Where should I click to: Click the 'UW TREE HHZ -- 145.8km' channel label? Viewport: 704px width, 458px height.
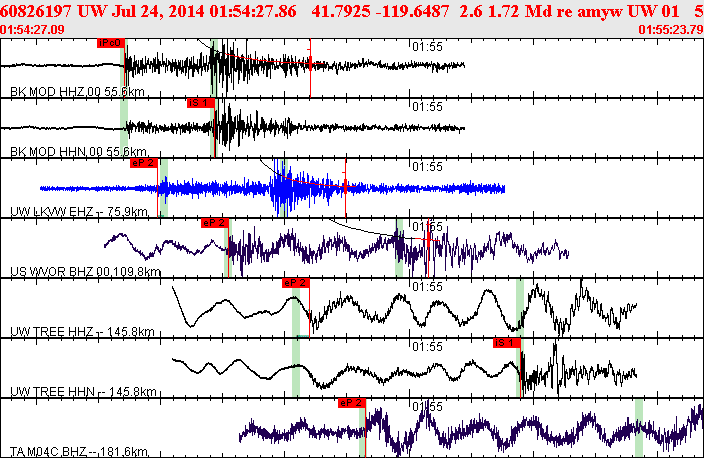(x=82, y=332)
